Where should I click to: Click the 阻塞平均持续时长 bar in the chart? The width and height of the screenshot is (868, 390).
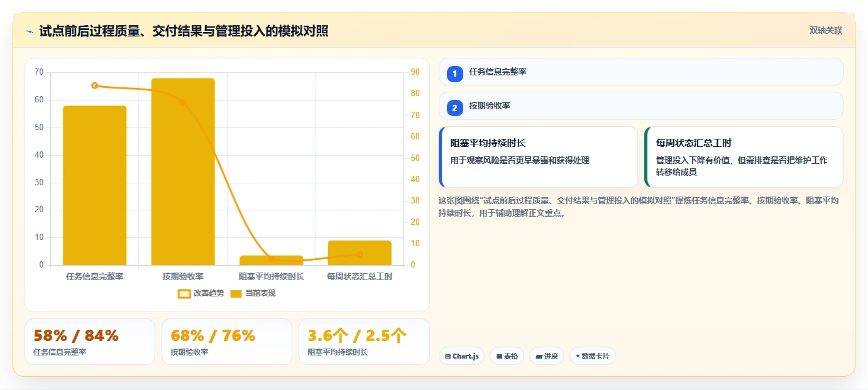click(271, 260)
